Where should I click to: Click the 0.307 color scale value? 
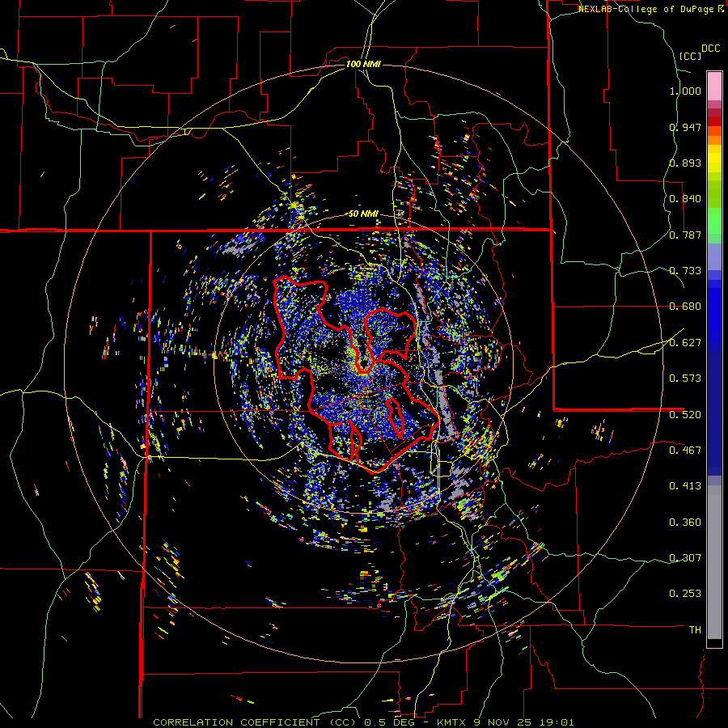pos(685,558)
